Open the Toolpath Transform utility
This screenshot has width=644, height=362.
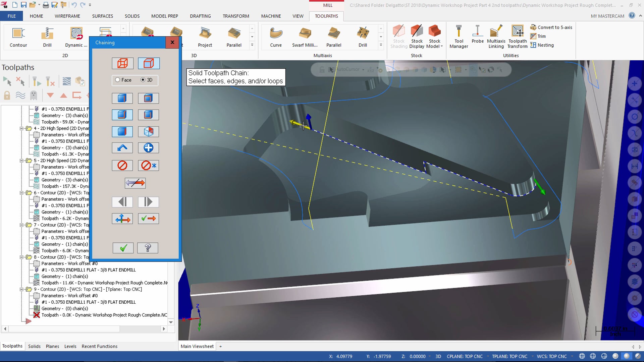click(x=518, y=37)
